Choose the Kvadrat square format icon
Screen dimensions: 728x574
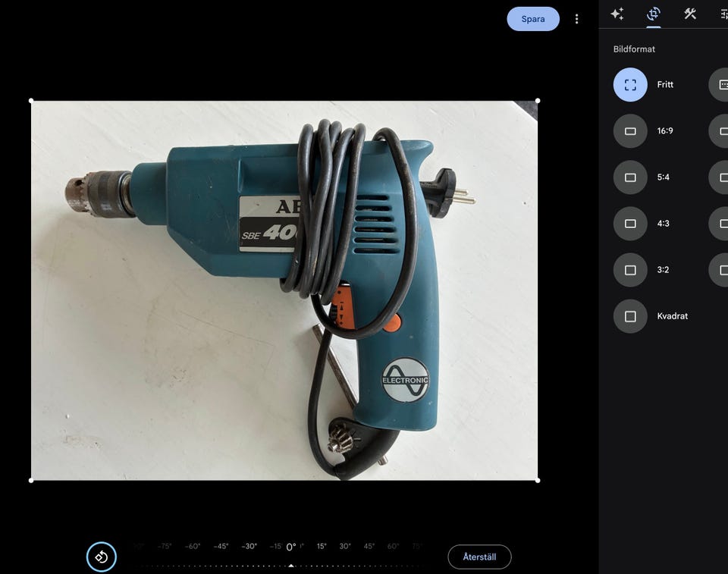[x=630, y=316]
